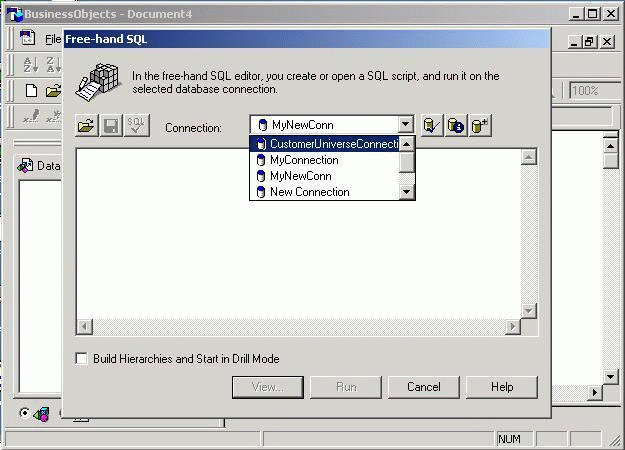Choose MyConnection from the dropdown list
625x450 pixels.
click(x=324, y=160)
